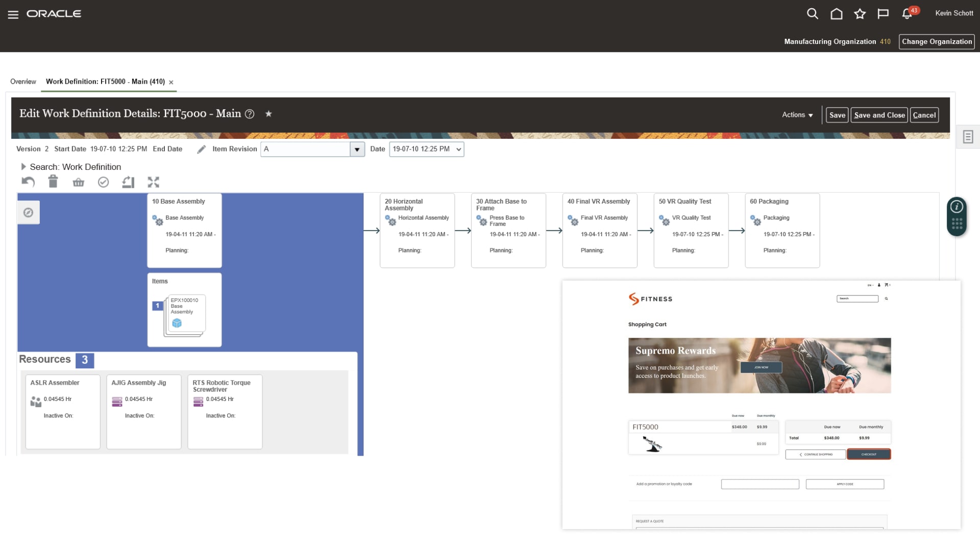Open the notifications bell
This screenshot has height=551, width=980.
tap(907, 14)
